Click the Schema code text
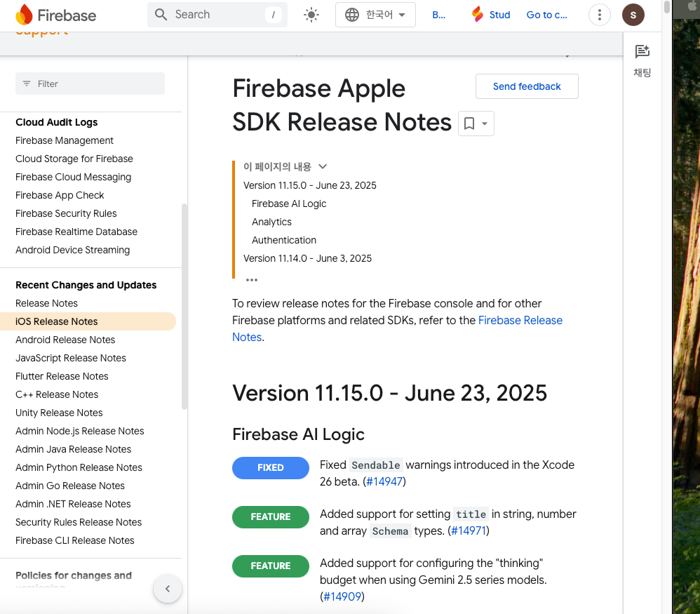Image resolution: width=700 pixels, height=614 pixels. [390, 531]
